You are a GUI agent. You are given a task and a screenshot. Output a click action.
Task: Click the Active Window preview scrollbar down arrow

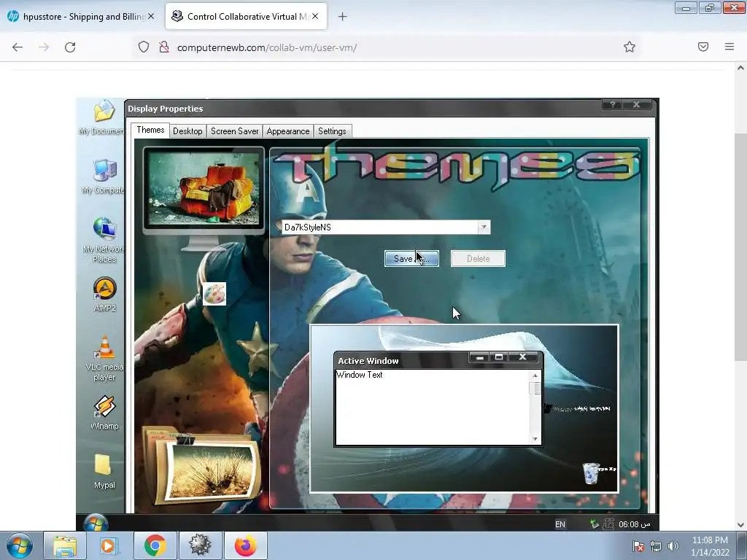tap(535, 438)
